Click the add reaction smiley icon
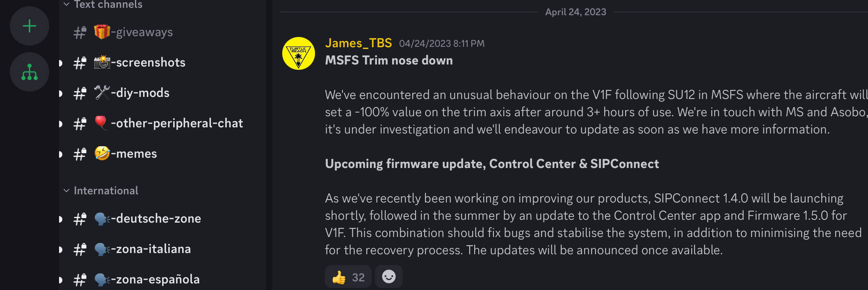Viewport: 868px width, 290px height. coord(388,276)
